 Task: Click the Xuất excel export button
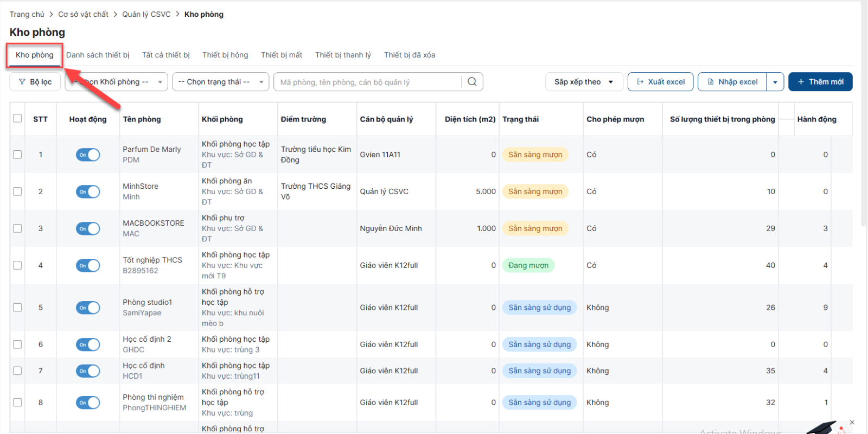click(x=660, y=82)
